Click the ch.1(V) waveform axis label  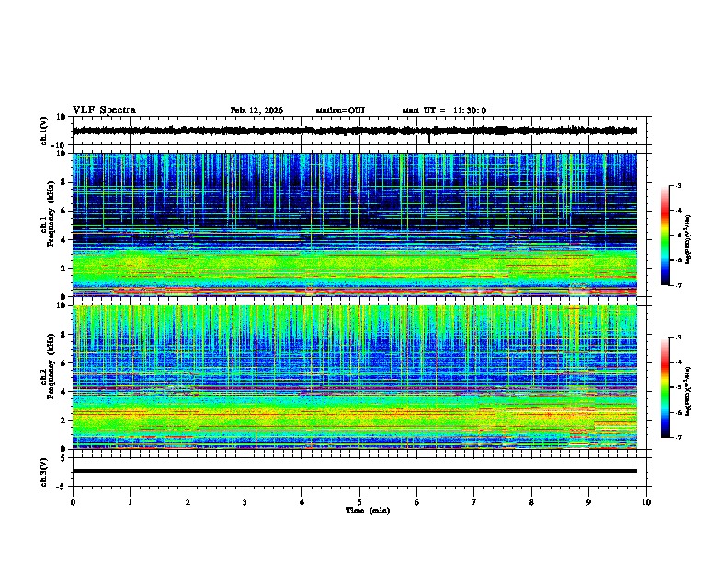[44, 131]
